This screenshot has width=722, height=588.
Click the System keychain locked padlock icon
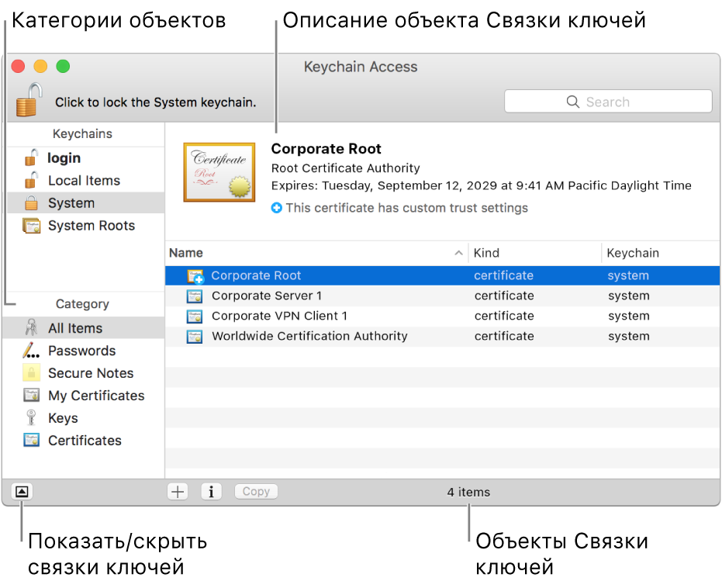coord(31,202)
